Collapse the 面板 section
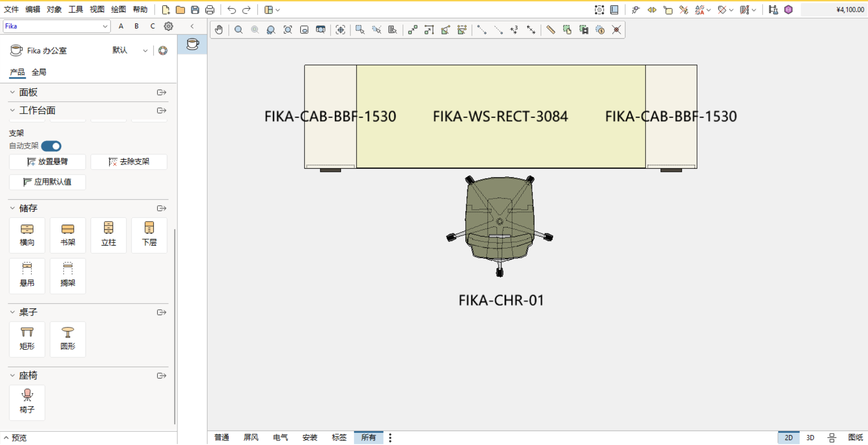Viewport: 868px width, 445px height. 13,92
